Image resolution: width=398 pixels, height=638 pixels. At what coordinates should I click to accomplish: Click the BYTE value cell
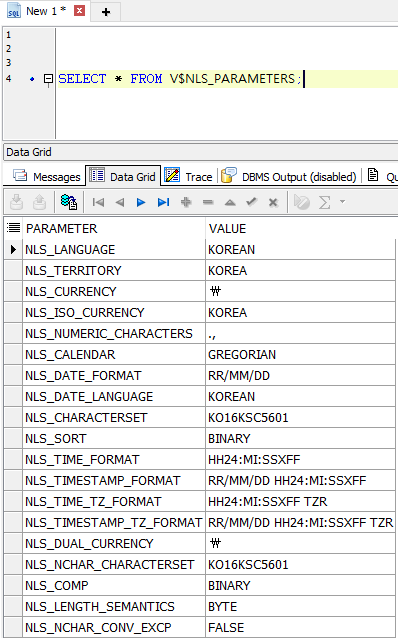[x=300, y=607]
